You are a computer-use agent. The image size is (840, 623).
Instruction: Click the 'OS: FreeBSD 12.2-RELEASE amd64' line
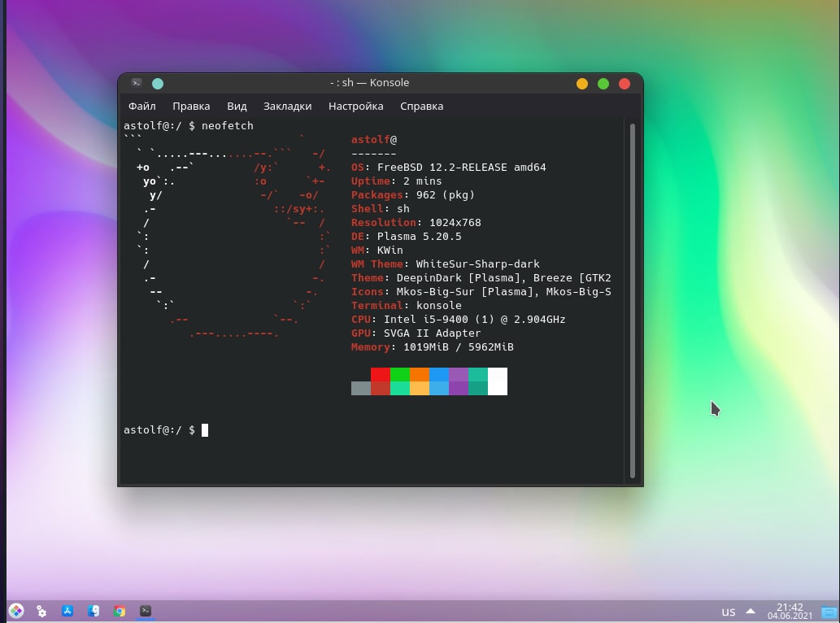pyautogui.click(x=448, y=167)
